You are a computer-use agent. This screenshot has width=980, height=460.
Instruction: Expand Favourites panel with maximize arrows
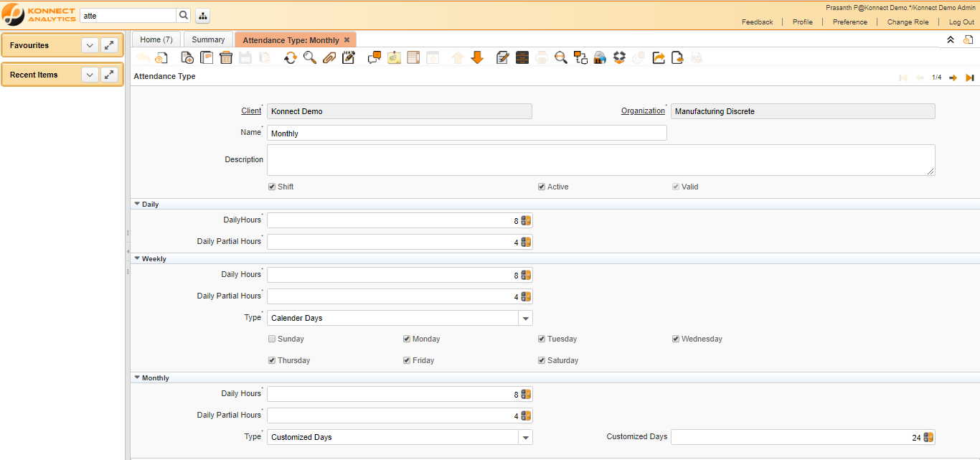(109, 45)
